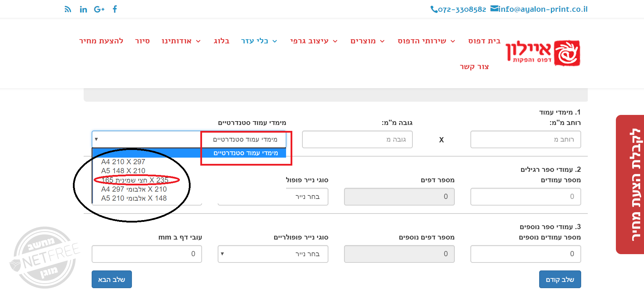The width and height of the screenshot is (644, 301).
Task: Click the 'שלב קודם' previous step button
Action: click(560, 279)
